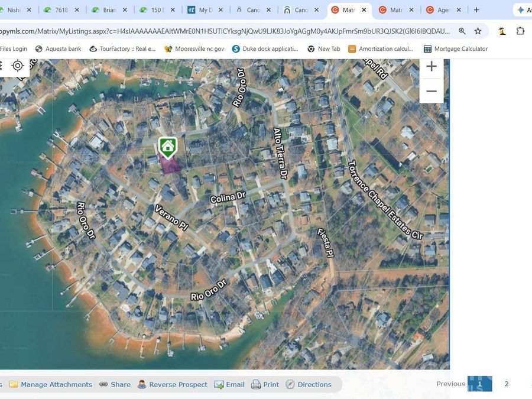The width and height of the screenshot is (532, 399).
Task: Print the listing
Action: pos(265,384)
